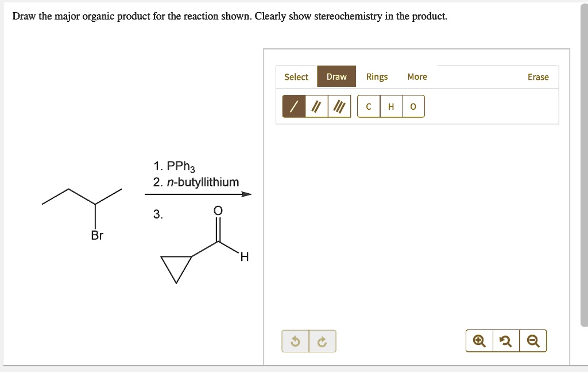Open the Rings tab
The image size is (588, 372).
click(x=377, y=76)
